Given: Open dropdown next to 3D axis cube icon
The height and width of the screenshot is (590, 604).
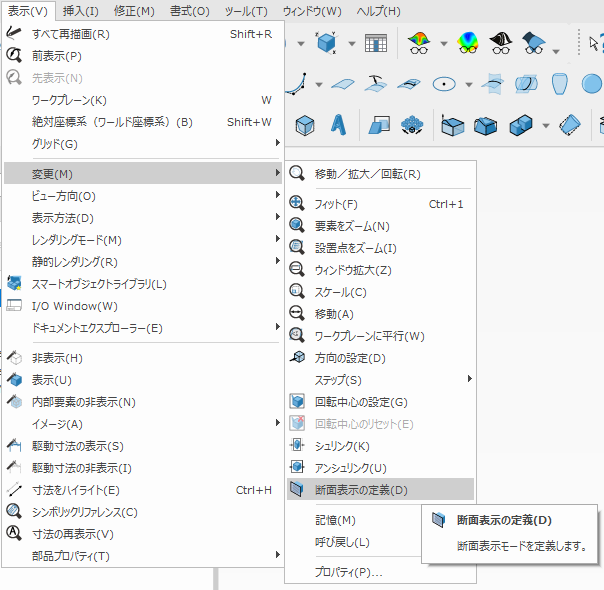Looking at the screenshot, I should coord(352,44).
